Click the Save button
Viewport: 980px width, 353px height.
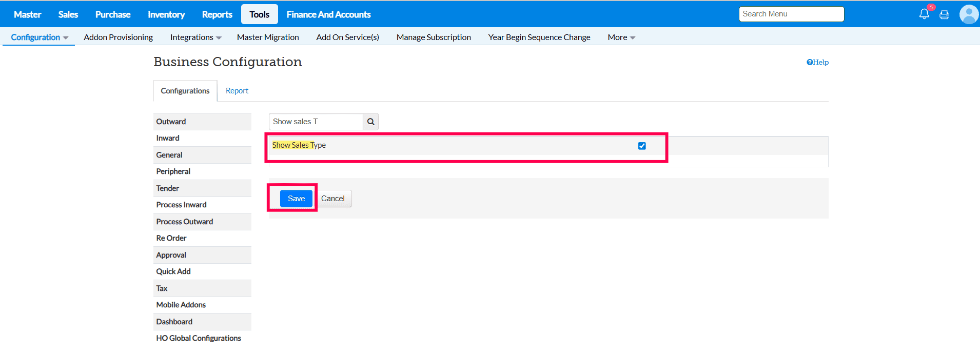296,199
